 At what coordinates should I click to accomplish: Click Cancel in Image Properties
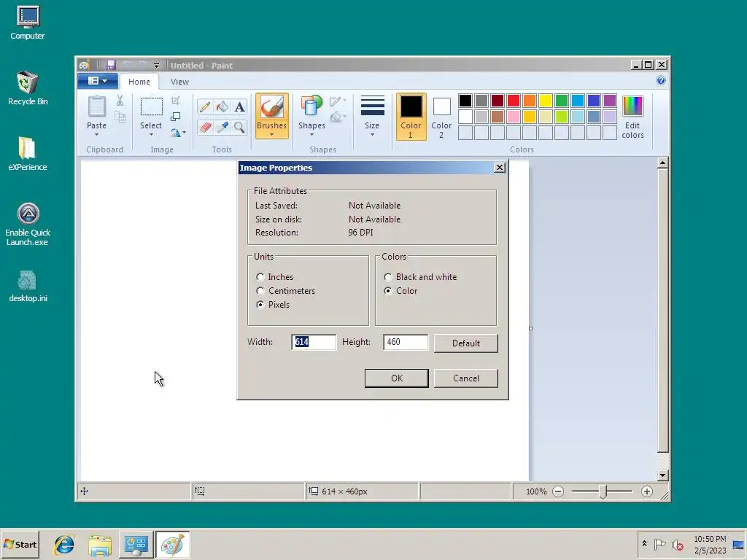tap(466, 378)
